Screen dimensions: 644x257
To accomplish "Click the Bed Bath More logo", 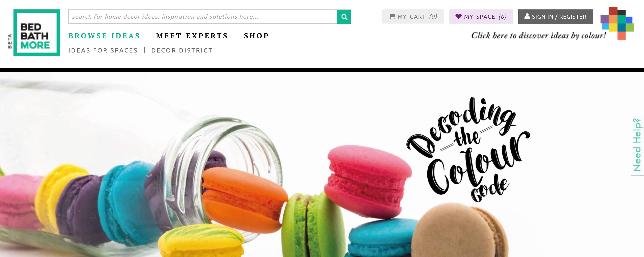I will (x=37, y=33).
